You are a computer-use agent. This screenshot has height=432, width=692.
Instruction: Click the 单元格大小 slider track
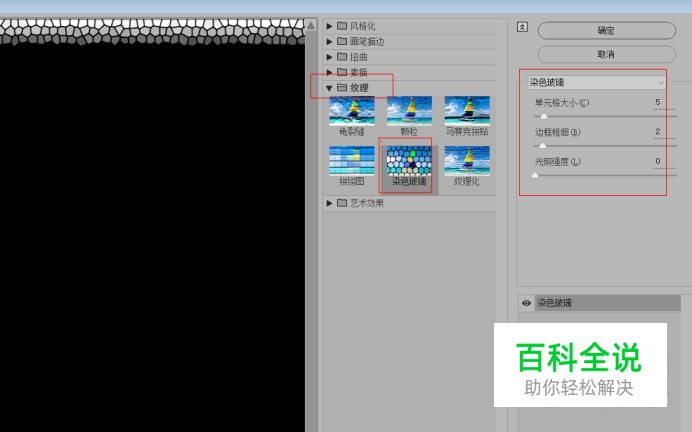(x=605, y=116)
